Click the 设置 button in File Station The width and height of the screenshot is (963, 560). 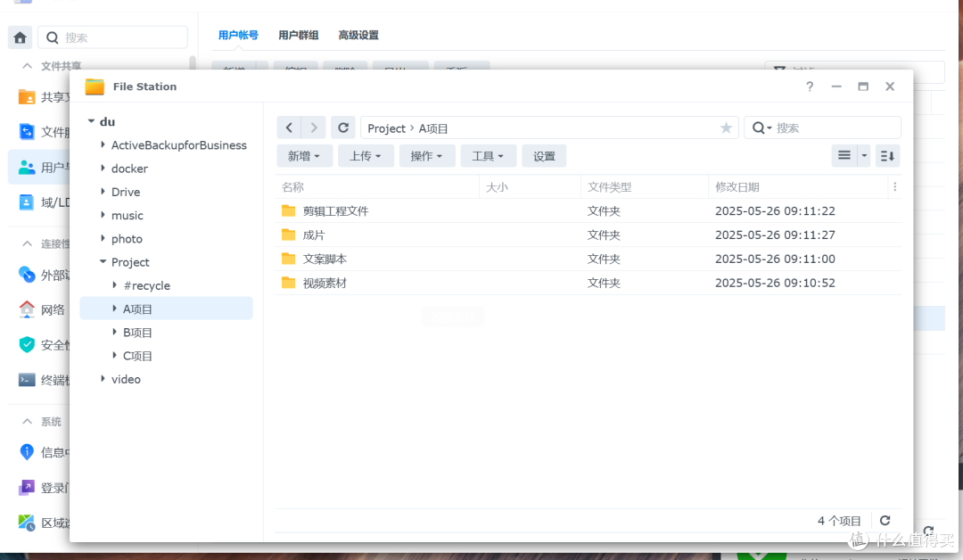pyautogui.click(x=544, y=156)
